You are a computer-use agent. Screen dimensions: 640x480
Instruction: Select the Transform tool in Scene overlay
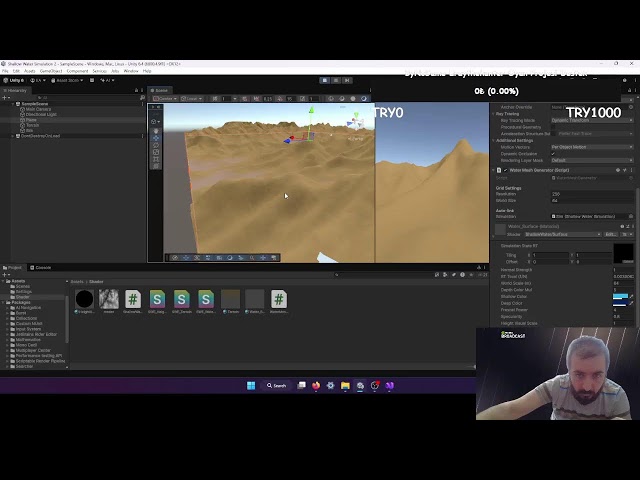[156, 166]
